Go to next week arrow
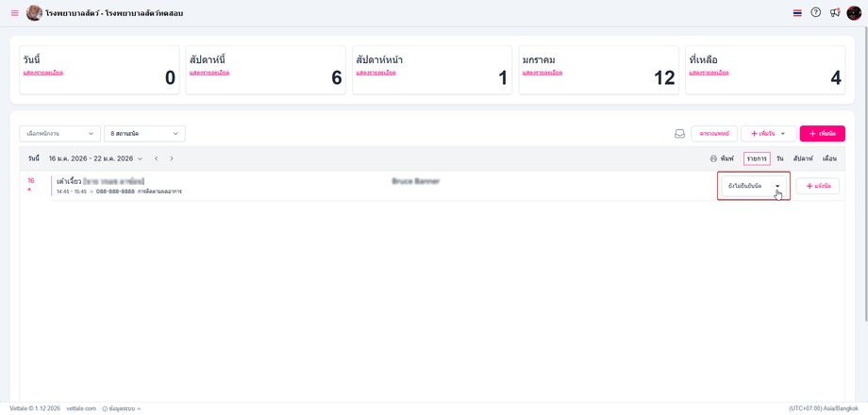 point(172,158)
